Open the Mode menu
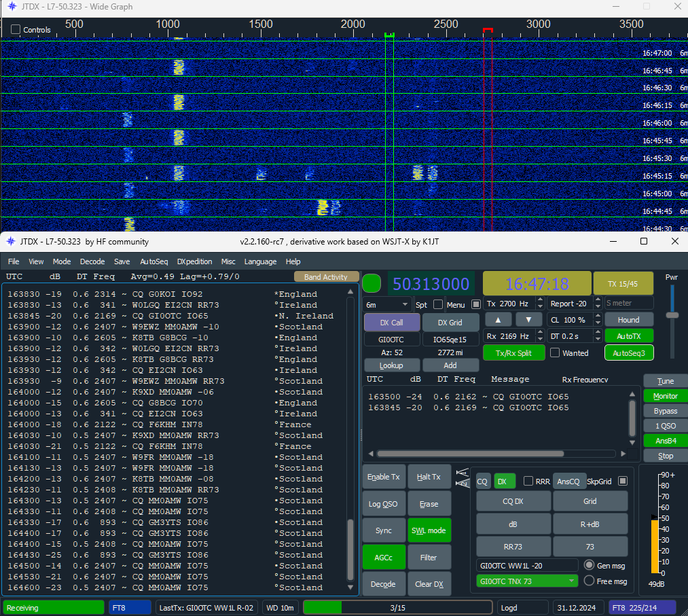Viewport: 688px width, 616px height. coord(62,261)
